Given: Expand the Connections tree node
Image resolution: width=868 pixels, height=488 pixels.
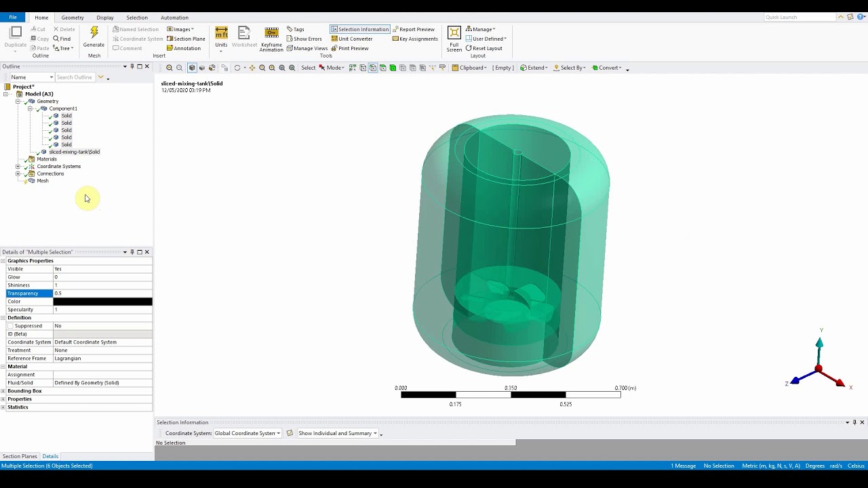Looking at the screenshot, I should [18, 174].
